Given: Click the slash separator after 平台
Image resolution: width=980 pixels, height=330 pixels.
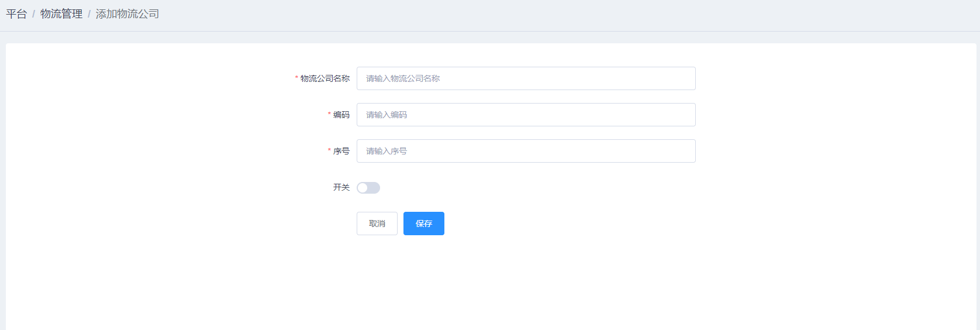Looking at the screenshot, I should pos(33,14).
